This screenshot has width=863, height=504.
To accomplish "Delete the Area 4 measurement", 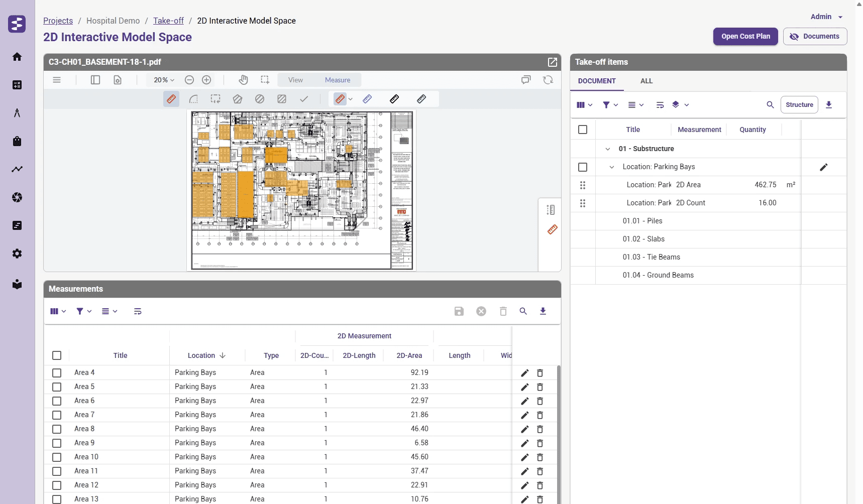I will coord(540,373).
